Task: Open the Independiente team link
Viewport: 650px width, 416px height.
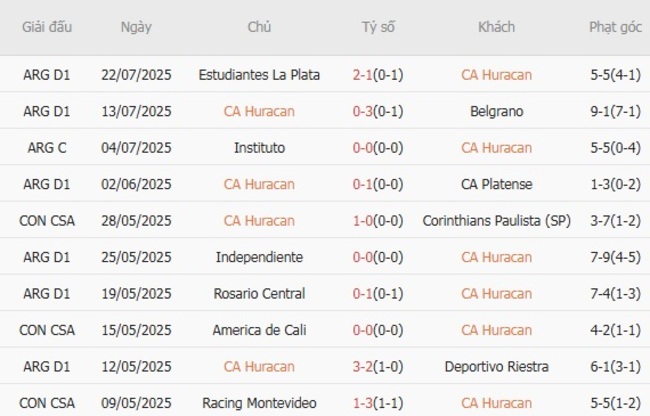Action: point(259,257)
